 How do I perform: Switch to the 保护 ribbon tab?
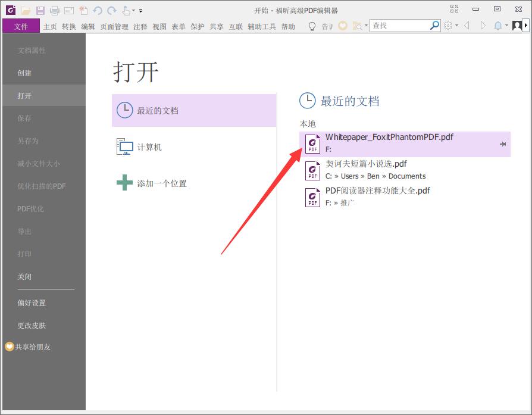(x=198, y=26)
